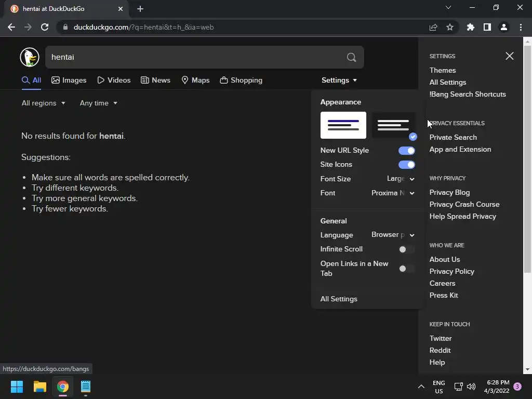This screenshot has width=532, height=399.
Task: Open All Settings link in dropdown panel
Action: 339,299
